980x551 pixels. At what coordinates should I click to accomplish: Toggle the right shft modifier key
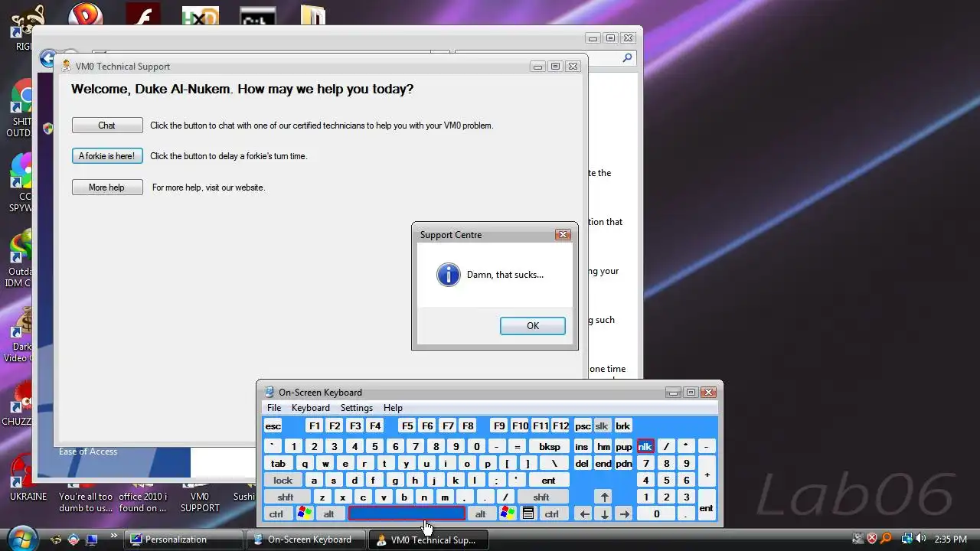click(x=541, y=497)
